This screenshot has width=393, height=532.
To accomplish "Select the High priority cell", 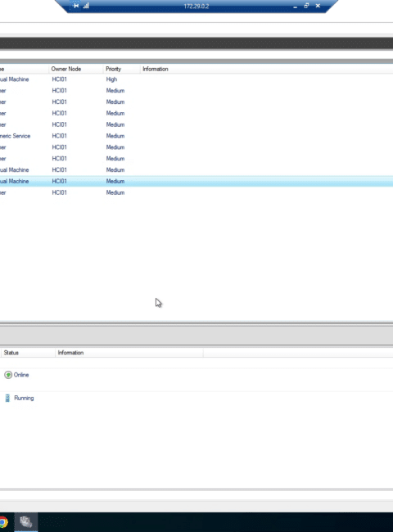I will (111, 79).
